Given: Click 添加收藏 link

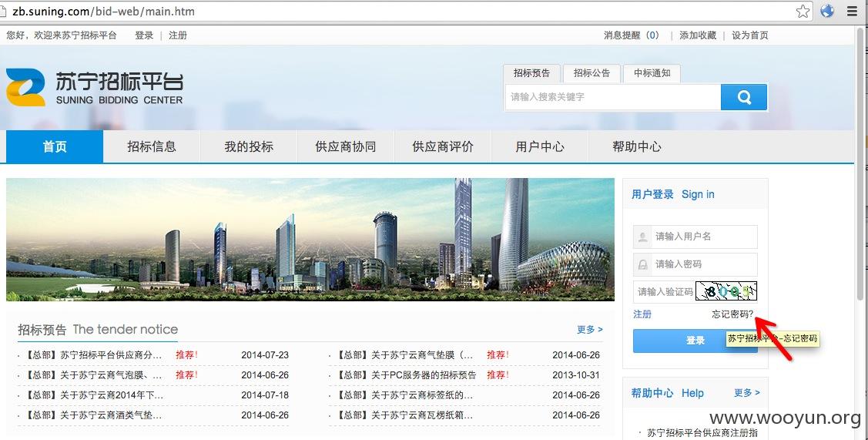Looking at the screenshot, I should click(x=698, y=35).
